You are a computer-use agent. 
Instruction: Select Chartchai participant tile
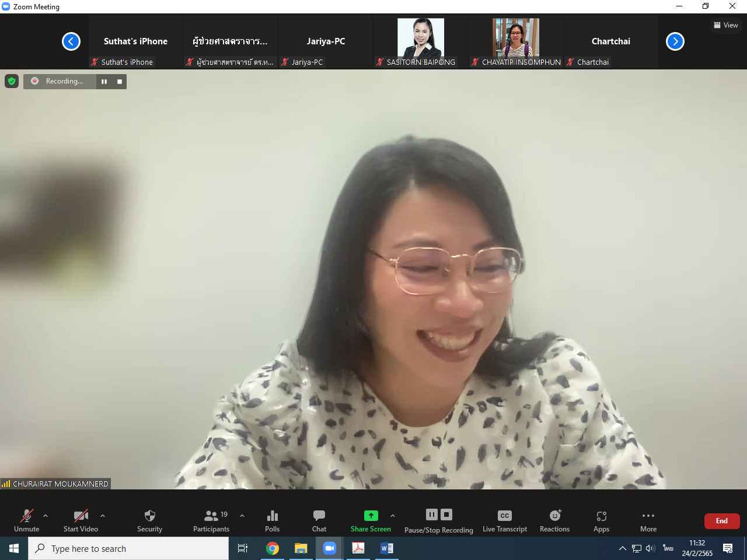(611, 41)
